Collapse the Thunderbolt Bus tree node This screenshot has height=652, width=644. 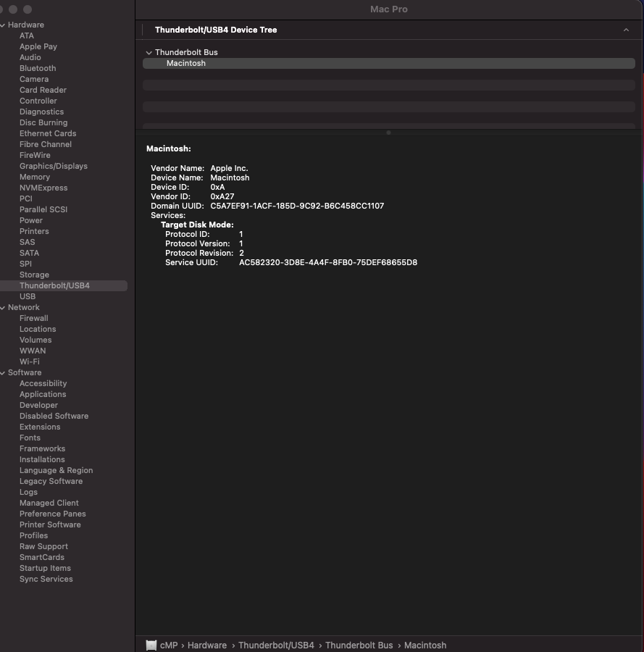(149, 53)
